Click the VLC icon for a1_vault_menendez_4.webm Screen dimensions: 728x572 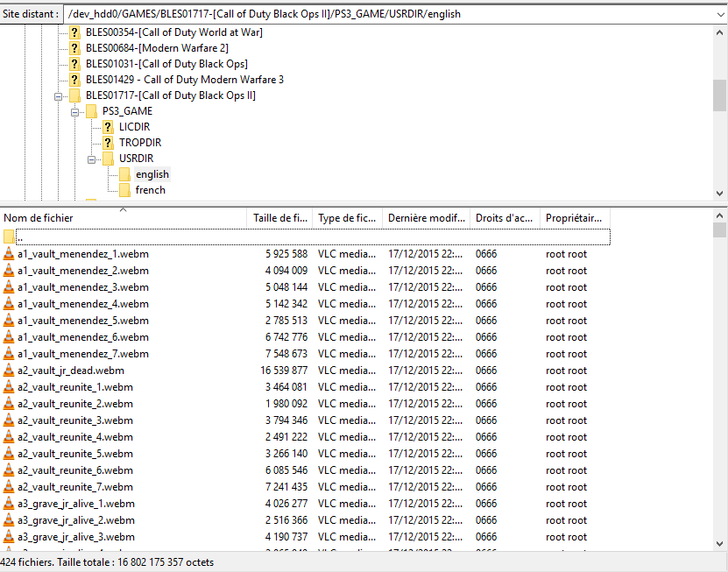coord(9,304)
